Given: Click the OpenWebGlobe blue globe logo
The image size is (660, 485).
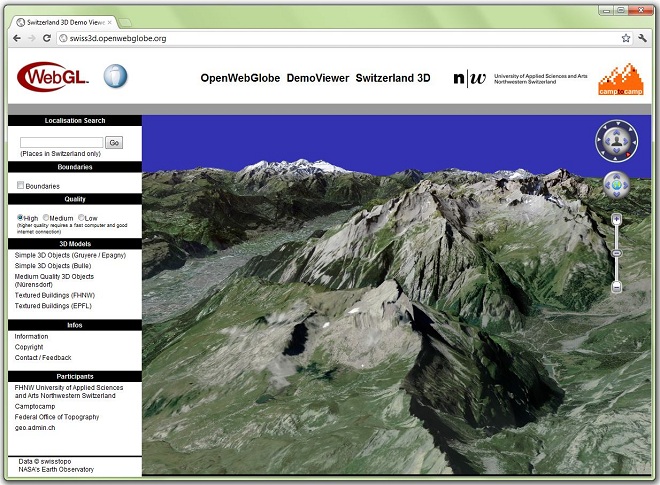Looking at the screenshot, I should point(115,76).
